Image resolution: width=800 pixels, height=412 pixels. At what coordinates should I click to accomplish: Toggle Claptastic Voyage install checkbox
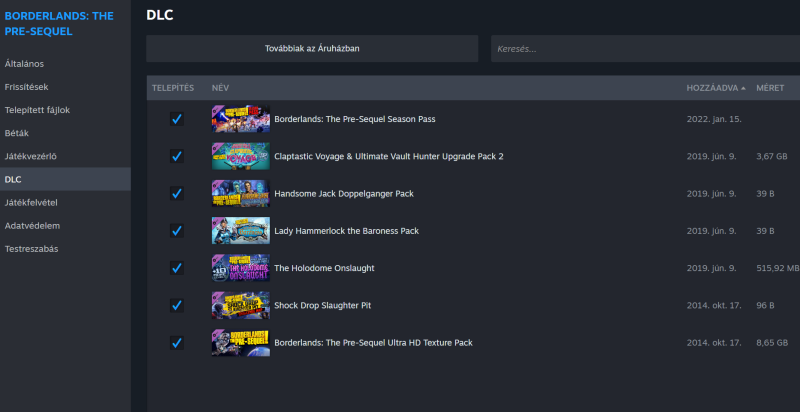point(177,156)
